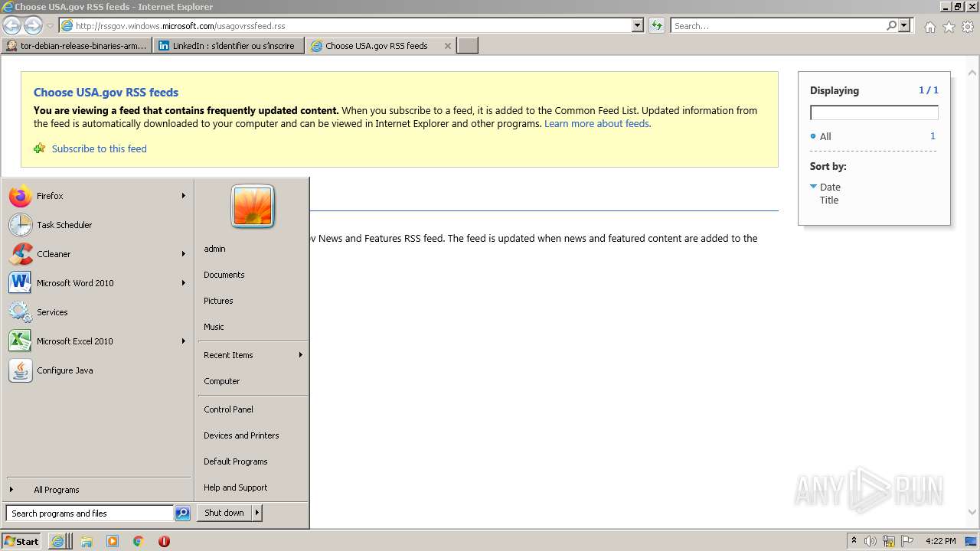980x551 pixels.
Task: Click the feed filter text box
Action: 874,112
